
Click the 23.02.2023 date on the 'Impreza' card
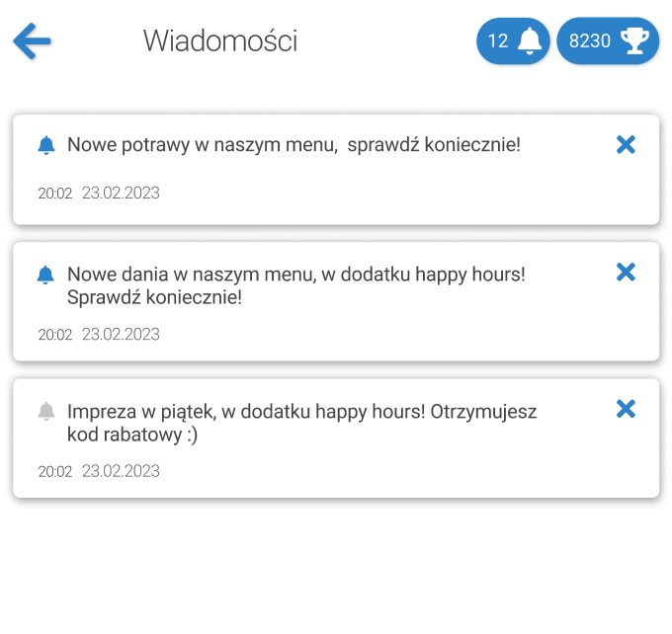[121, 471]
